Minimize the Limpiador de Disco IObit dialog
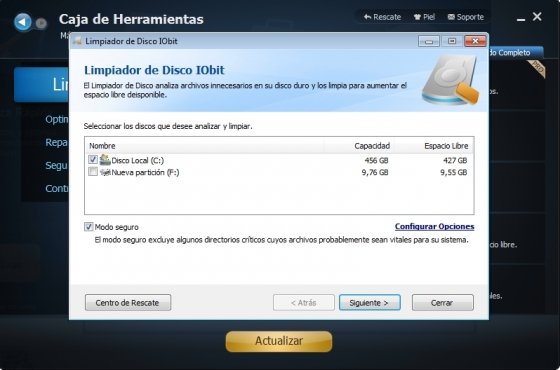560x370 pixels. coord(429,41)
